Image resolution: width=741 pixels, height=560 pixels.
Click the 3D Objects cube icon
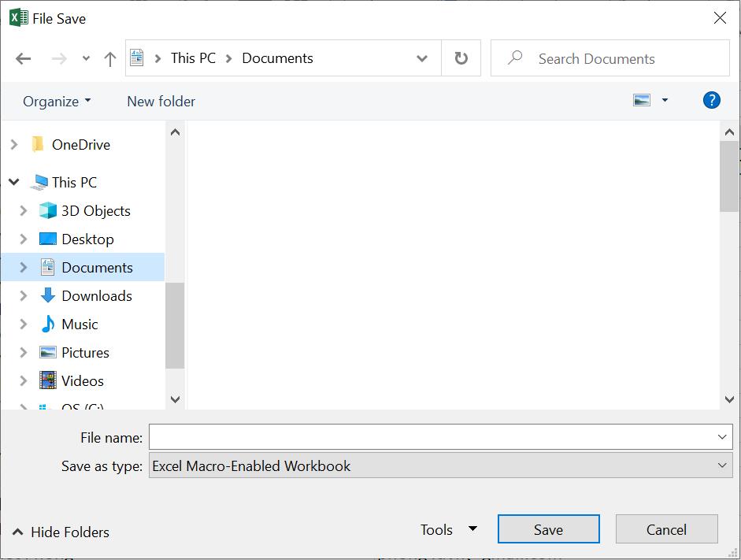48,210
